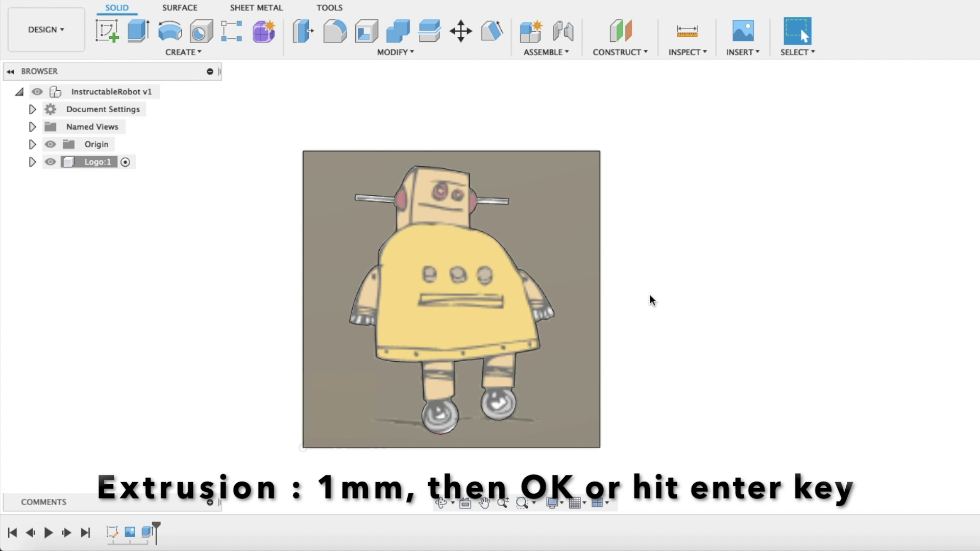
Task: Select the Fillet tool
Action: [335, 31]
